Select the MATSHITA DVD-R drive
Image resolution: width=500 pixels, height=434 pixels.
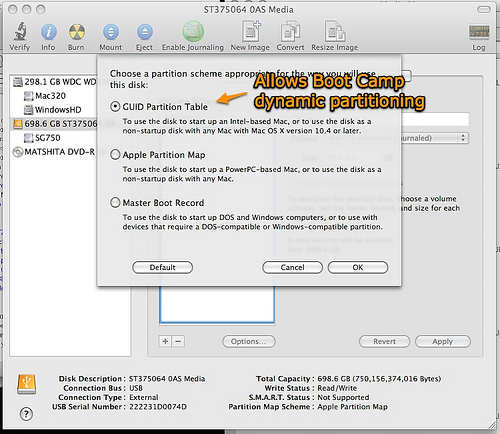(54, 152)
